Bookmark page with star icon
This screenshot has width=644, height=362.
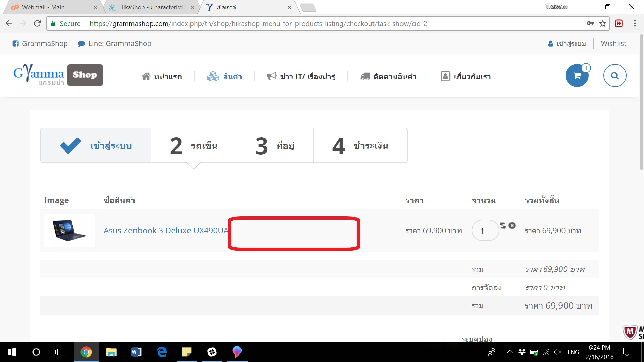pyautogui.click(x=603, y=23)
